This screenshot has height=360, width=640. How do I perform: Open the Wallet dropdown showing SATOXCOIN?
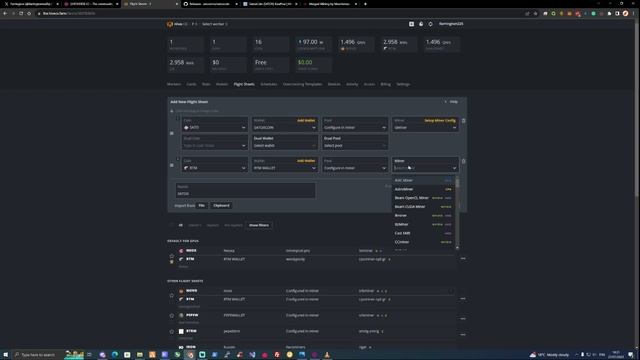(284, 124)
